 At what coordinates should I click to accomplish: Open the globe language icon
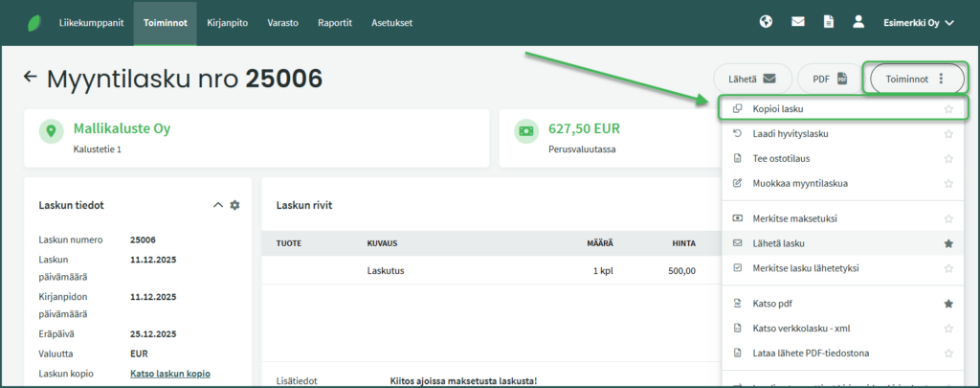[766, 22]
